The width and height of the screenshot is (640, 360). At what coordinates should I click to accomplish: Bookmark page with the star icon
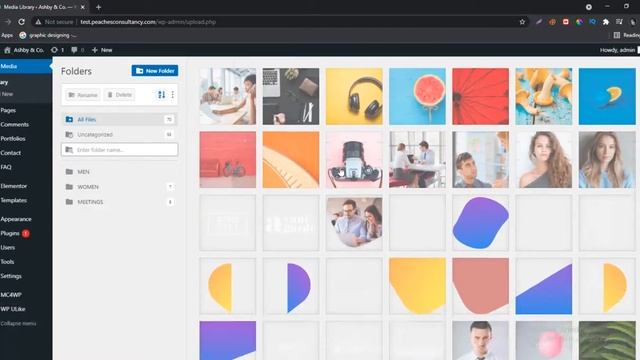tap(522, 22)
